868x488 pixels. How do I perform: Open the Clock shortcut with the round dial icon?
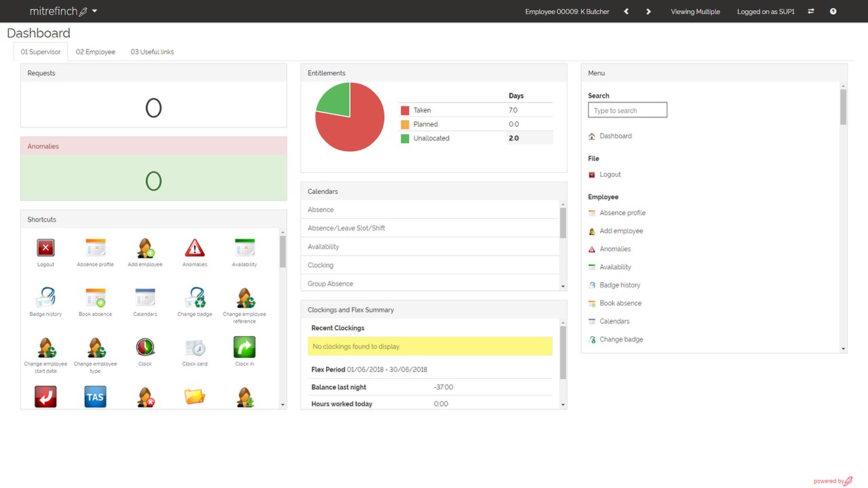[145, 347]
